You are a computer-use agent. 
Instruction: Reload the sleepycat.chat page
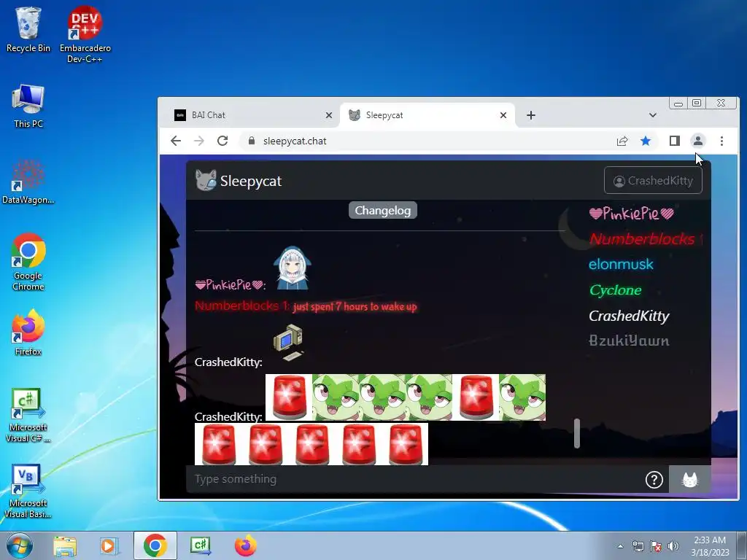[222, 141]
